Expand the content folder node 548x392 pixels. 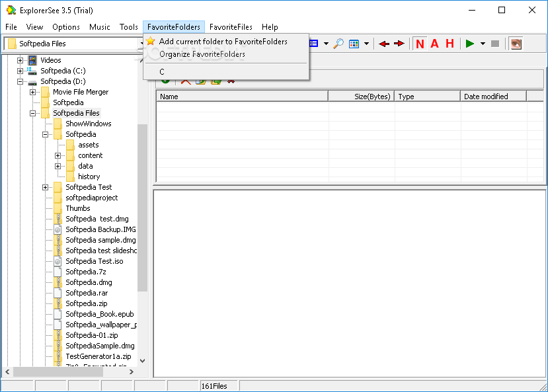pyautogui.click(x=58, y=155)
